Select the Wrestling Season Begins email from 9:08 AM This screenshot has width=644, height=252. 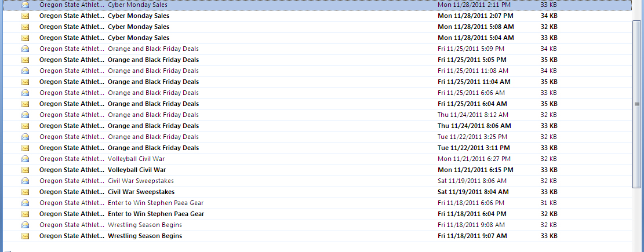point(145,225)
